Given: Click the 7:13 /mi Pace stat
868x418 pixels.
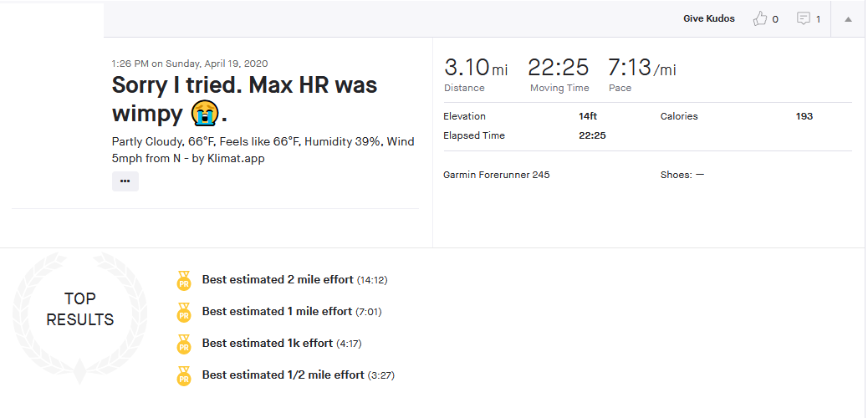Looking at the screenshot, I should (641, 74).
